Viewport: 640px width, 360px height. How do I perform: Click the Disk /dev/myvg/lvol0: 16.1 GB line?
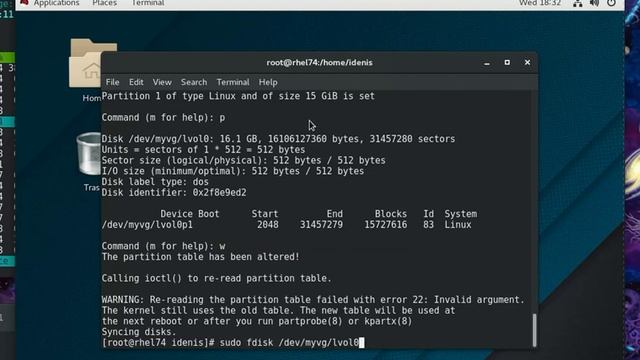278,139
